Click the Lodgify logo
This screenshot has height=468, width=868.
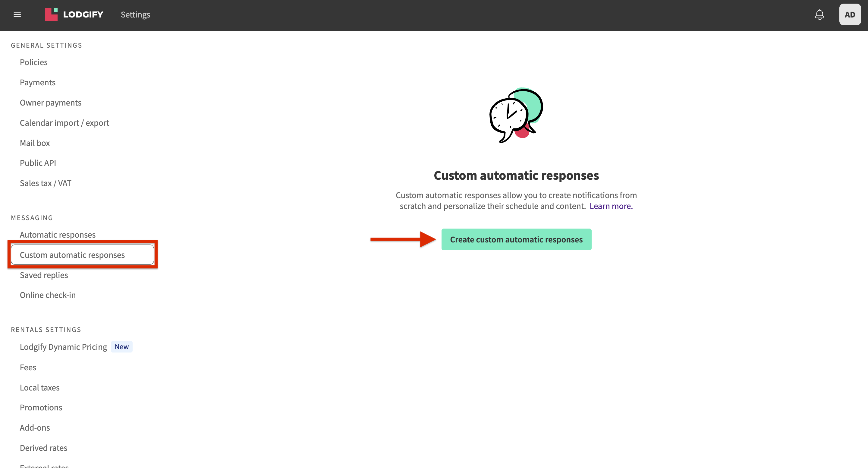tap(74, 14)
